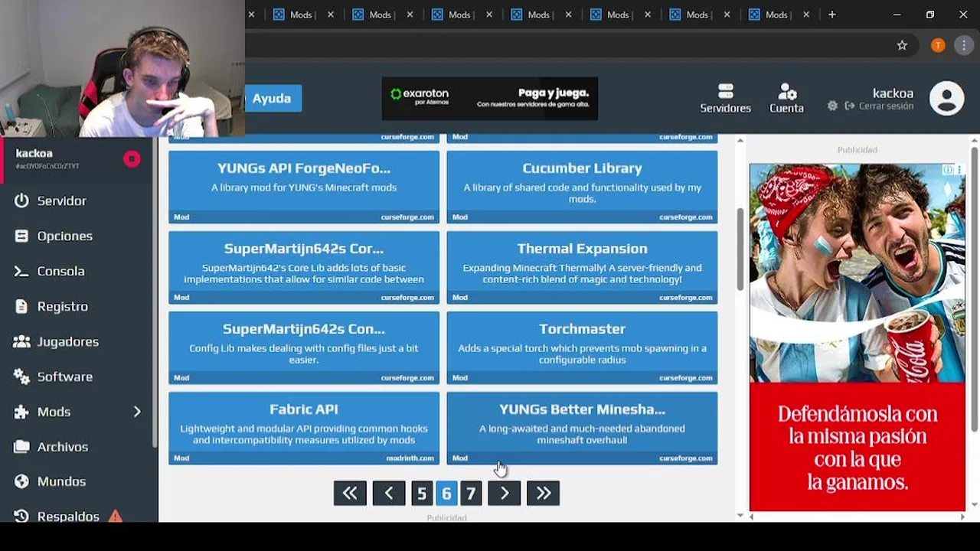Click the page vertical scrollbar thumb

[740, 249]
